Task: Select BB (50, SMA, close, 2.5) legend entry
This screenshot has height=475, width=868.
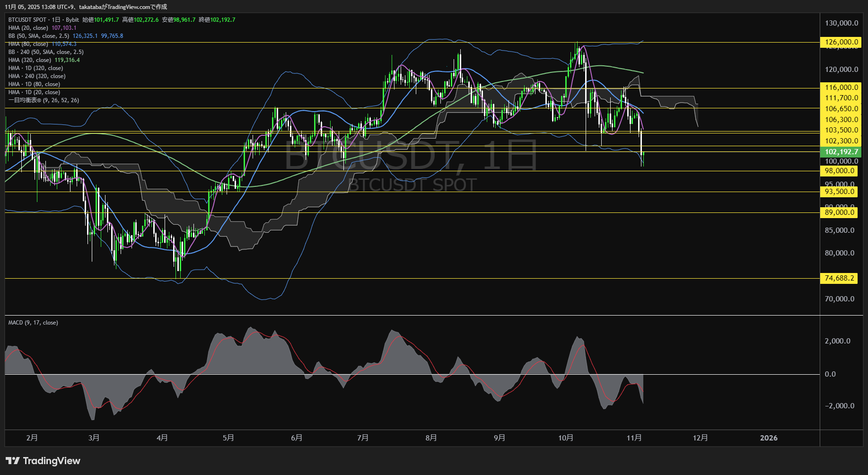Action: pyautogui.click(x=39, y=36)
